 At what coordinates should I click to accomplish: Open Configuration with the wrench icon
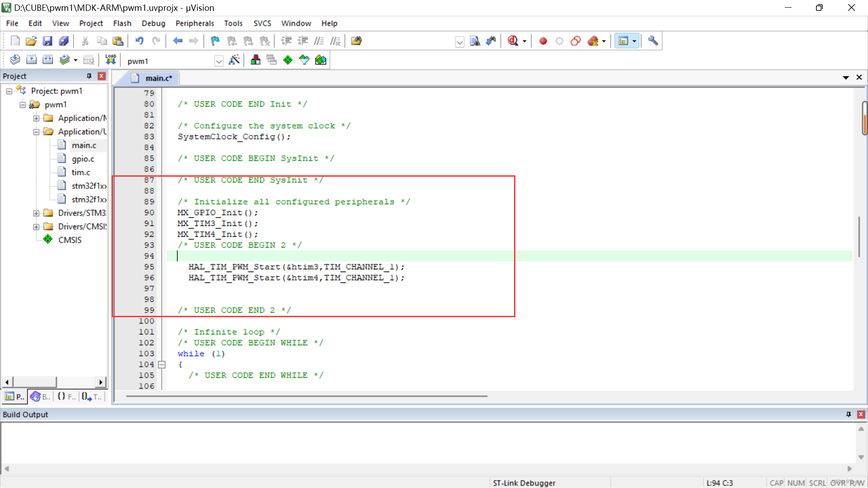pos(653,41)
